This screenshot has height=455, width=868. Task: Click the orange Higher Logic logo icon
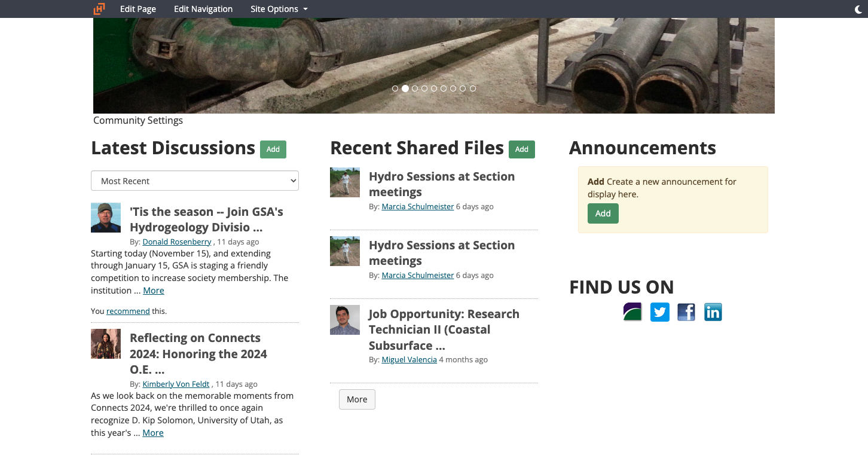(99, 9)
